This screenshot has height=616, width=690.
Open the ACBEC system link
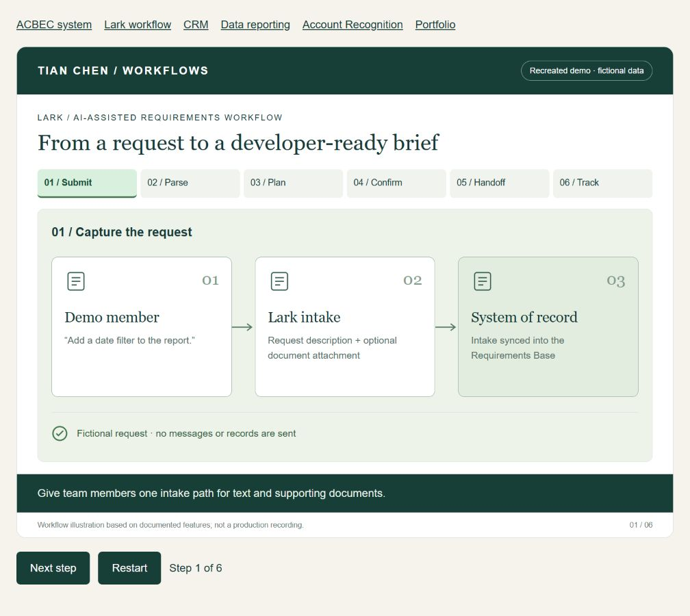[54, 25]
